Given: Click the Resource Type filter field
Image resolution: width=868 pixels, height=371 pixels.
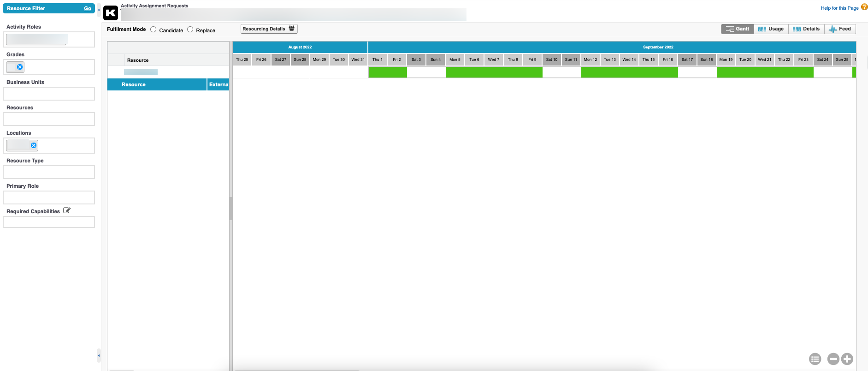Looking at the screenshot, I should (x=49, y=172).
